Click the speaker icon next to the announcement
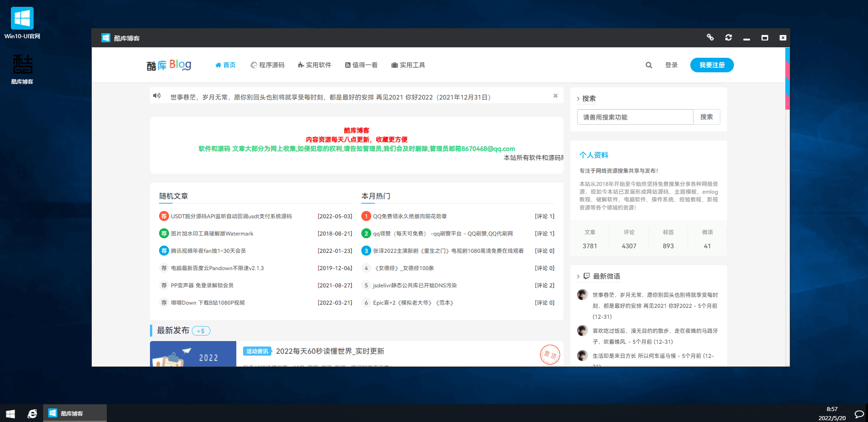 pos(157,96)
